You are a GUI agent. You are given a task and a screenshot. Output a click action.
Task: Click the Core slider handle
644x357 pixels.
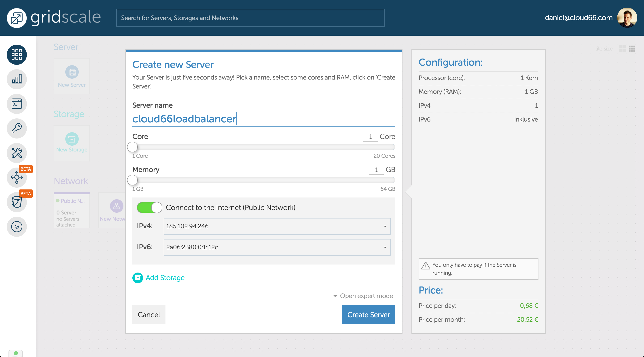(x=132, y=147)
